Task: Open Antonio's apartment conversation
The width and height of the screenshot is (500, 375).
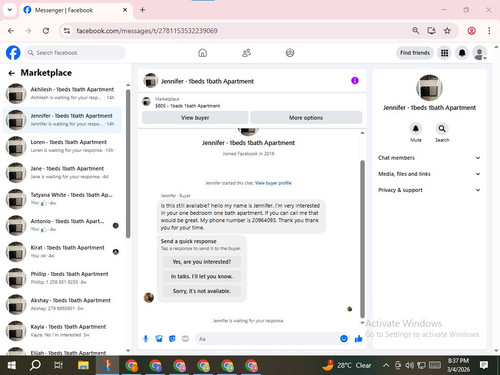Action: 62,225
